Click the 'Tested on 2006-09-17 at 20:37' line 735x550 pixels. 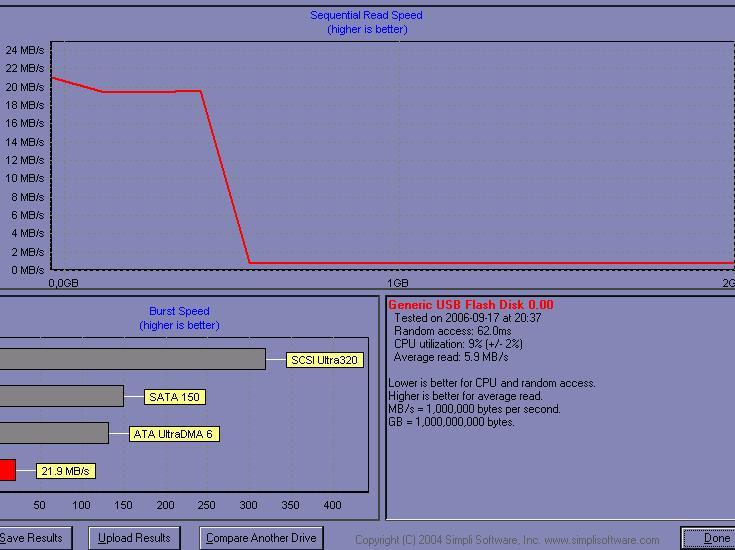[x=467, y=318]
